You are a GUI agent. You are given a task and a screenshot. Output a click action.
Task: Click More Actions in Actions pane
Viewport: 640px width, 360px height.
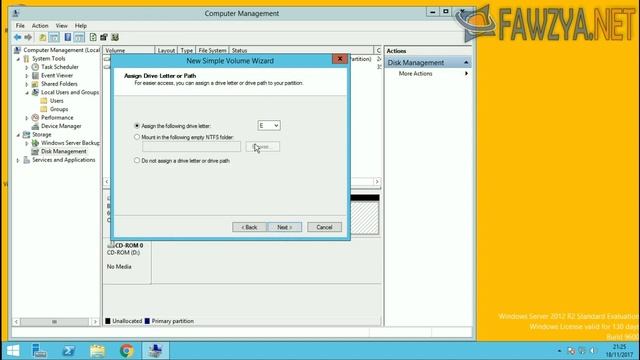(416, 73)
